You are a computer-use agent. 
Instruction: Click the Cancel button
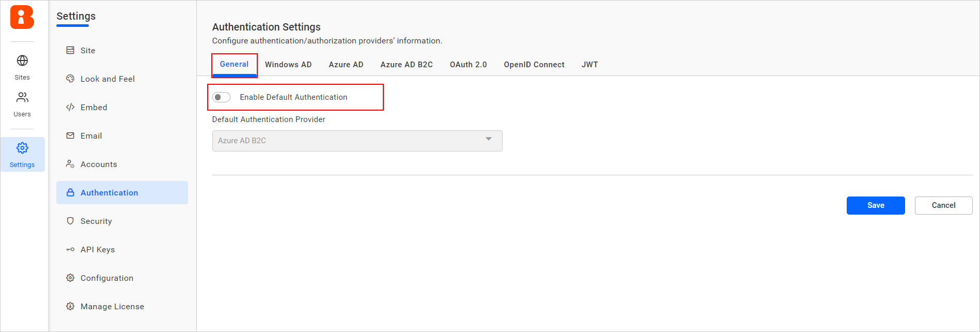click(943, 205)
